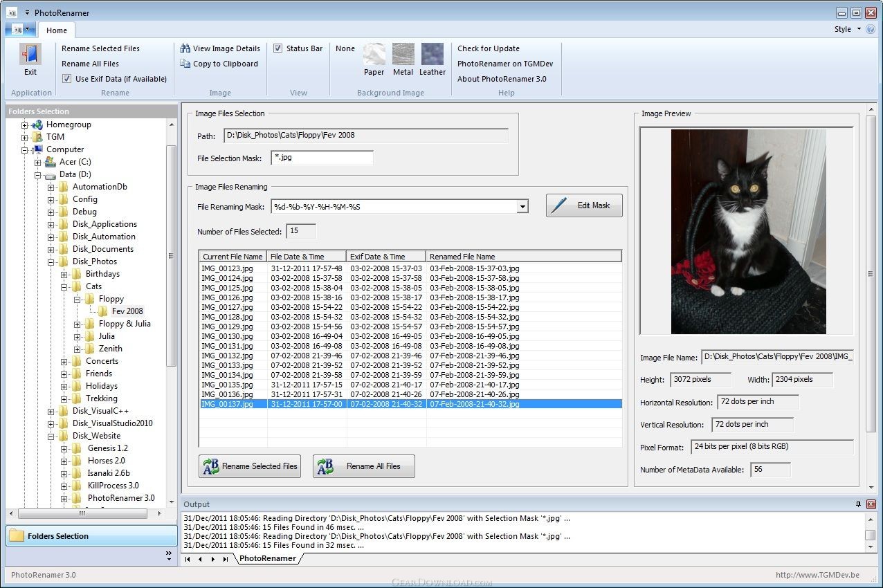The width and height of the screenshot is (883, 588).
Task: Click the large Rename Selected Files button
Action: [250, 466]
